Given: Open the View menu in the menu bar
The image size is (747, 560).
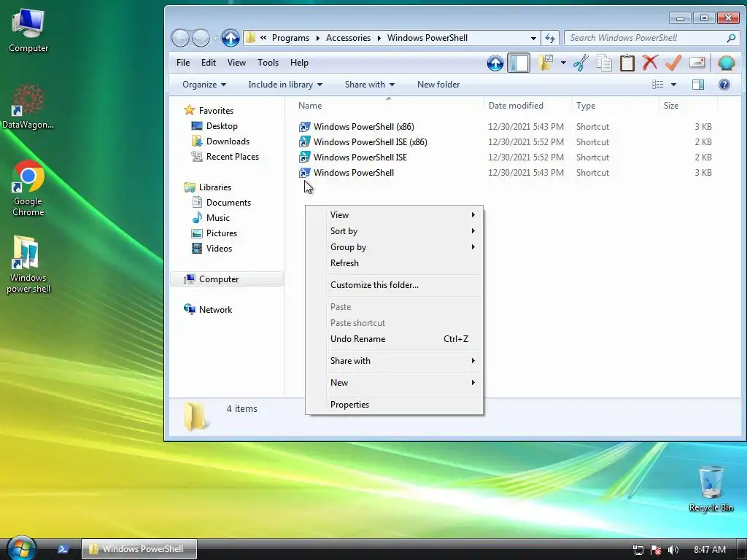Looking at the screenshot, I should [x=236, y=63].
